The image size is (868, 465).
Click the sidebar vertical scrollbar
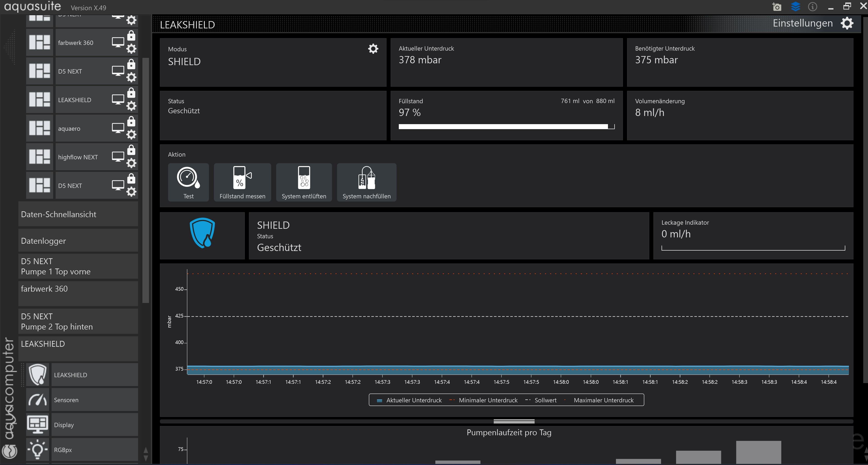(x=146, y=180)
